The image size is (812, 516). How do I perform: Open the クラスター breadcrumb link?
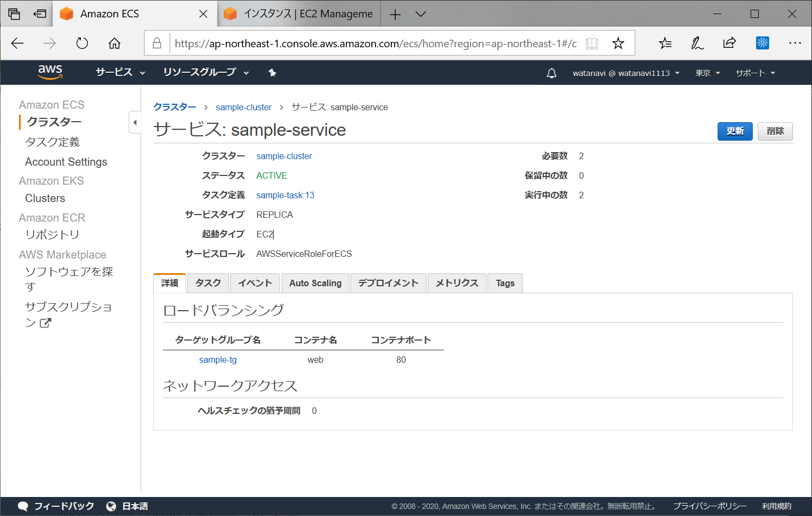pos(175,107)
